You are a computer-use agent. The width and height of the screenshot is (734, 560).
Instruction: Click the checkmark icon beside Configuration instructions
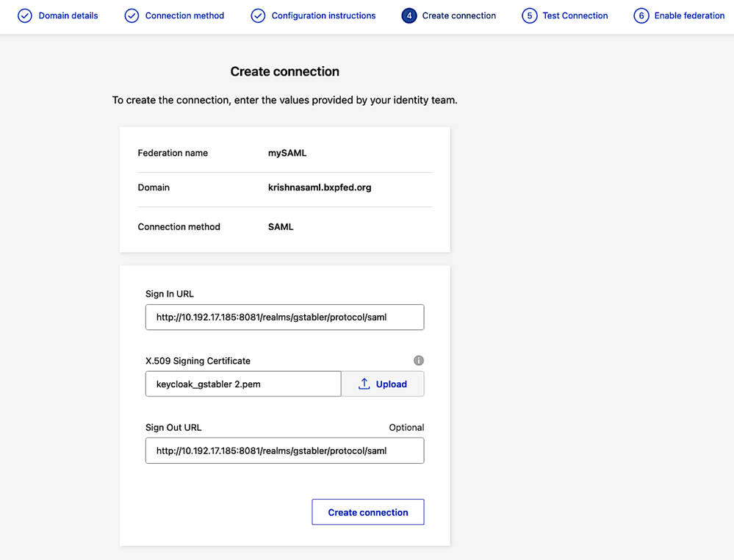pos(258,15)
